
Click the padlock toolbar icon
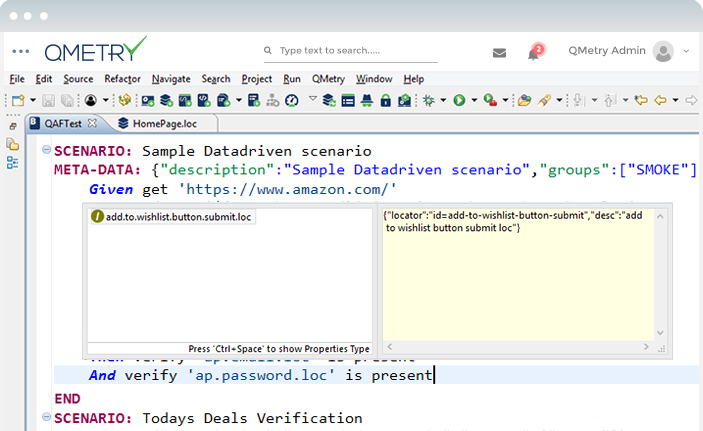[x=386, y=100]
